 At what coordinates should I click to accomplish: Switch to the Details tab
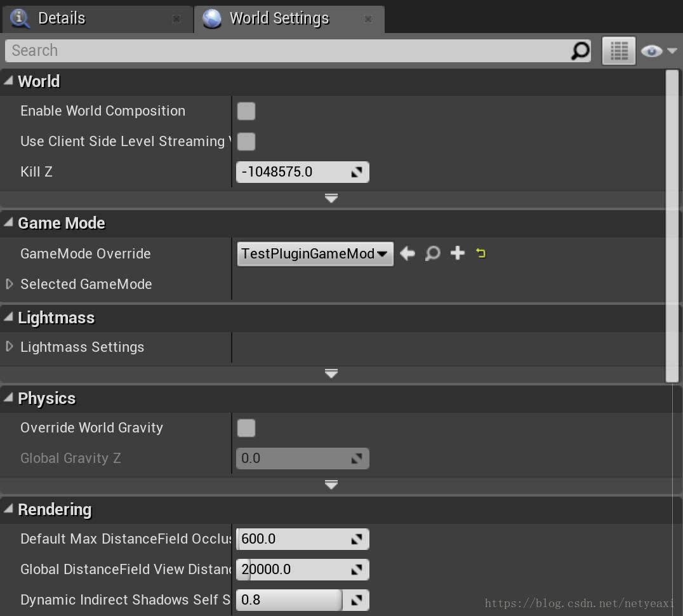[x=62, y=18]
